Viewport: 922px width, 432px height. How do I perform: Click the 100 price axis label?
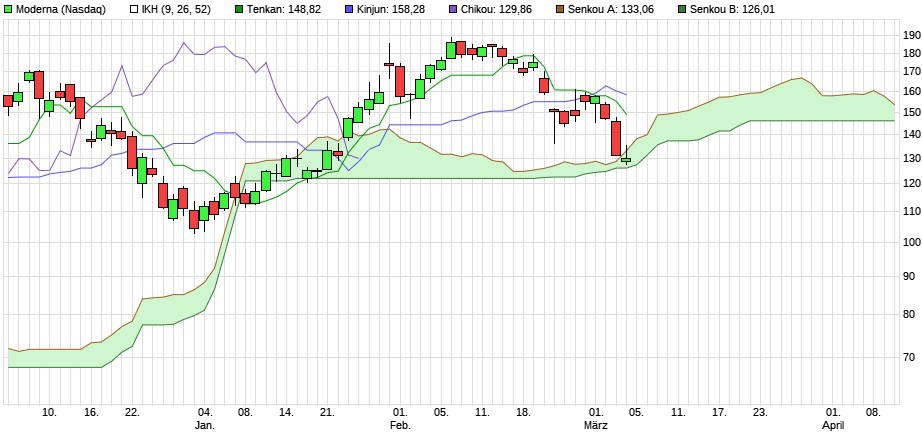911,242
